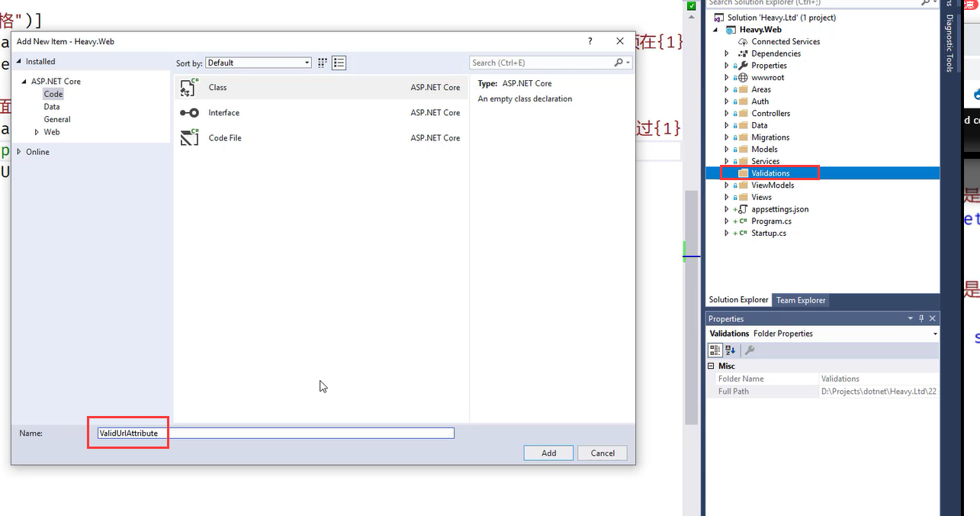Select the Class template icon
This screenshot has width=980, height=516.
(188, 88)
